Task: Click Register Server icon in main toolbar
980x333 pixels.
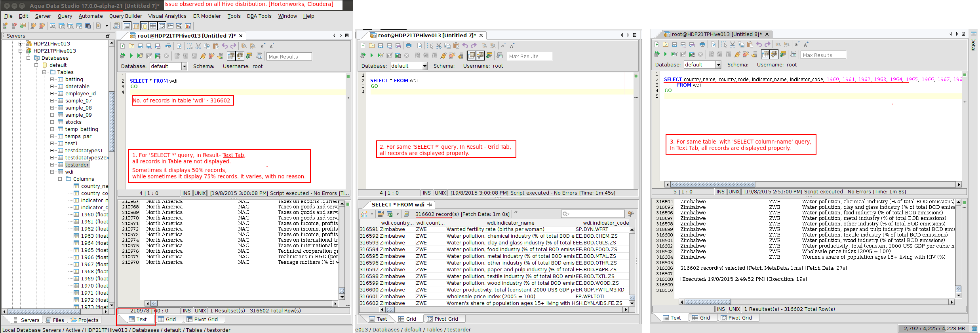Action: click(5, 26)
